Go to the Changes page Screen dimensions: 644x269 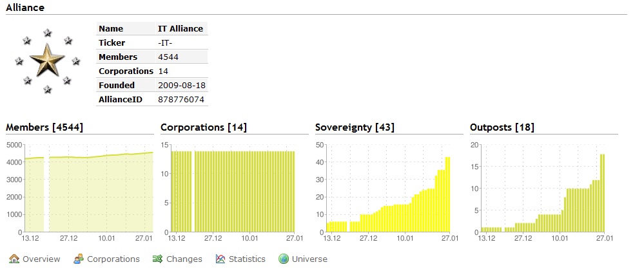184,259
